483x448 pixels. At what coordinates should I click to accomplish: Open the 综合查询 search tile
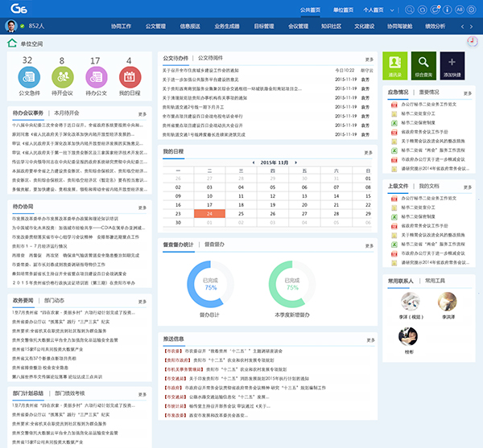(x=423, y=66)
